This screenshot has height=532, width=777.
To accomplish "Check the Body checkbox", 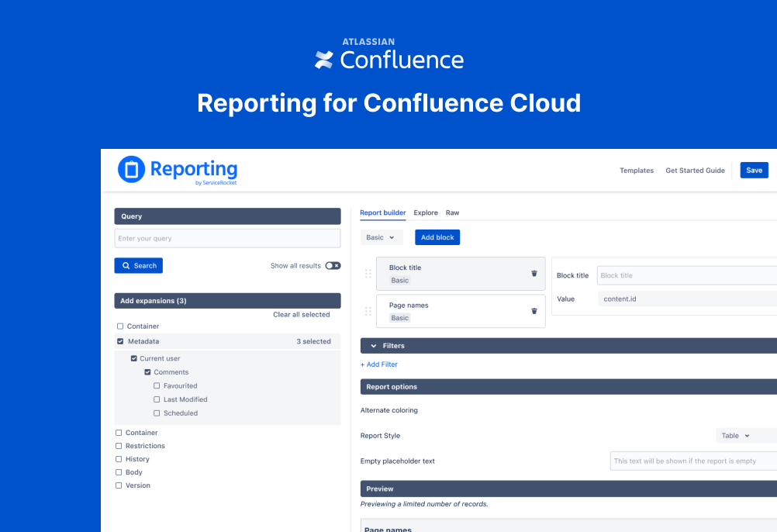I will pos(119,472).
